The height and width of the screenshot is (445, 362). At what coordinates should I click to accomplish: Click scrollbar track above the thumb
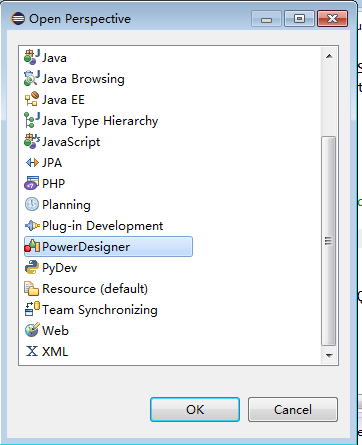tap(329, 100)
